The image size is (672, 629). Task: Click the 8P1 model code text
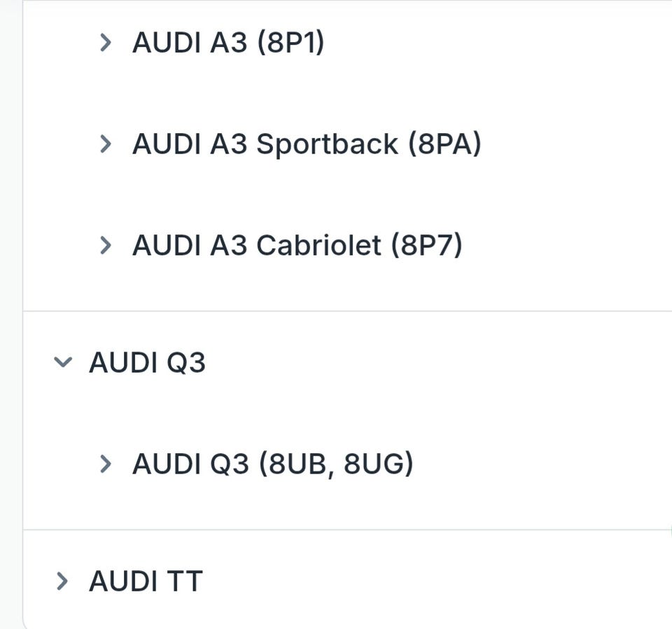[x=290, y=43]
